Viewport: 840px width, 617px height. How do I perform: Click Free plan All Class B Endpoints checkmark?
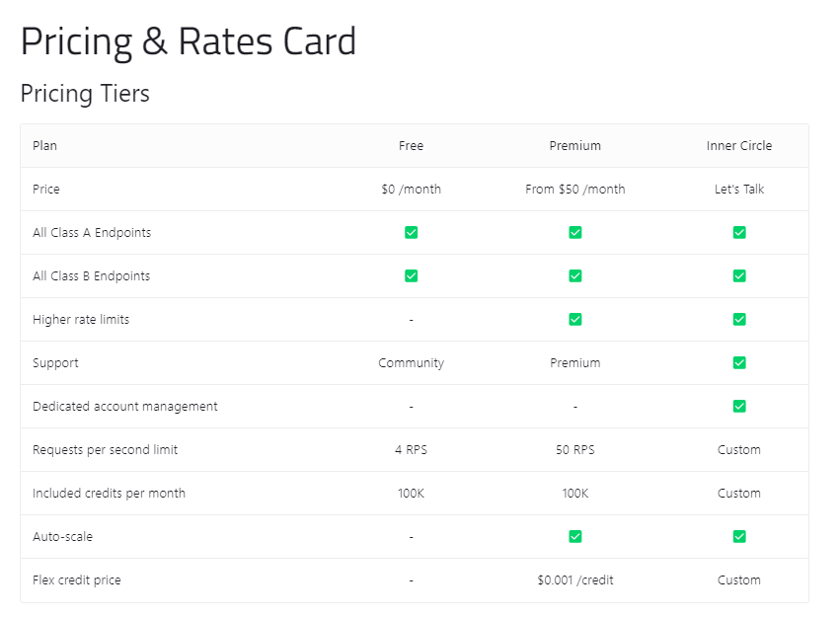[411, 276]
